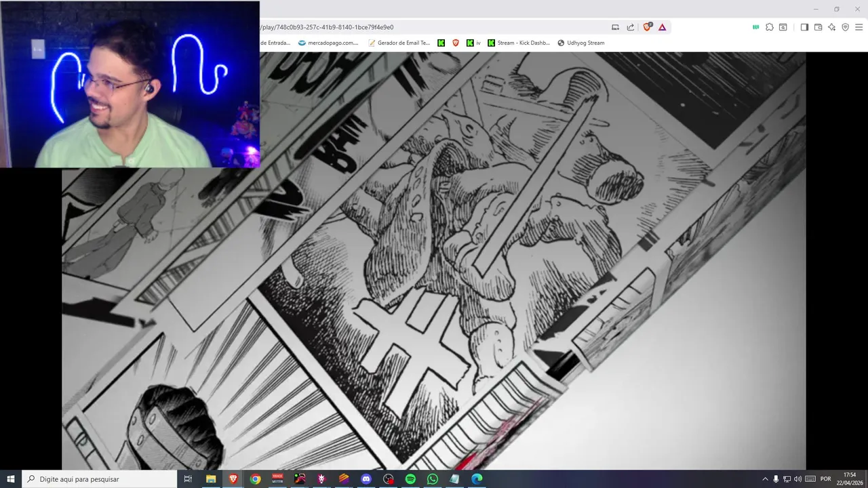Viewport: 868px width, 488px height.
Task: Open Sublime Text from taskbar
Action: click(344, 479)
